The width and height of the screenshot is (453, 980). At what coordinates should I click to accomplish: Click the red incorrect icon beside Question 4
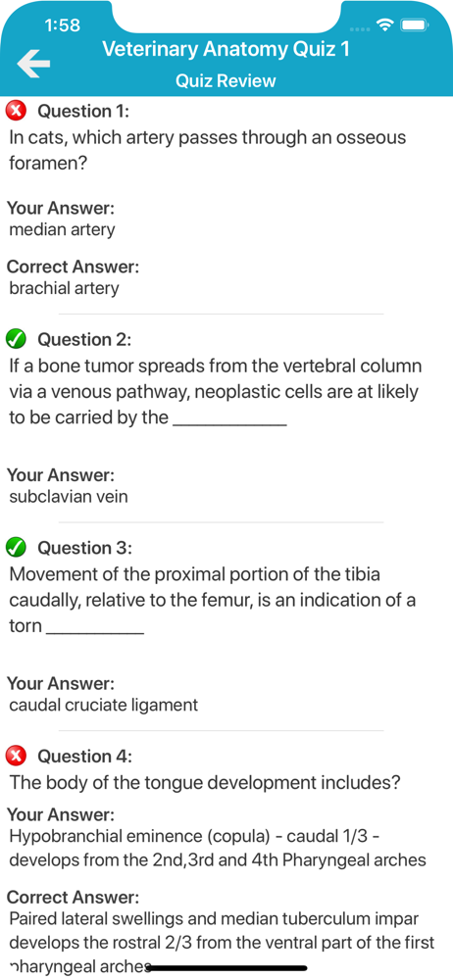click(x=16, y=757)
